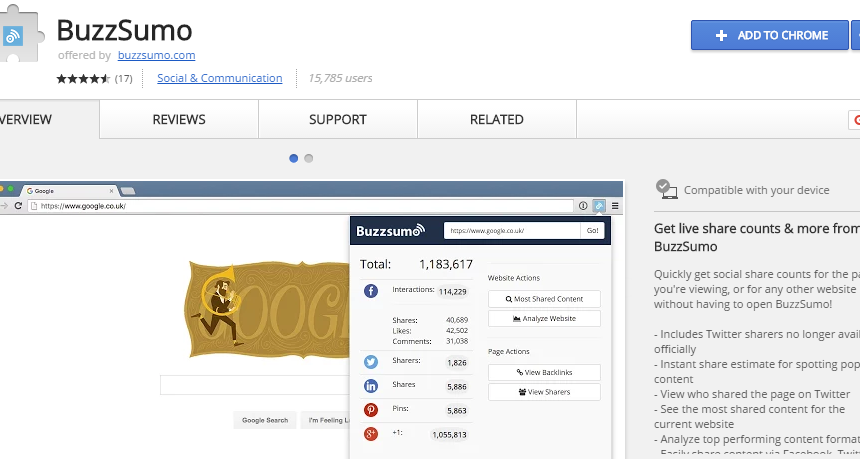Click the Buzzsumo logo in popup
Viewport: 860px width, 459px height.
391,230
